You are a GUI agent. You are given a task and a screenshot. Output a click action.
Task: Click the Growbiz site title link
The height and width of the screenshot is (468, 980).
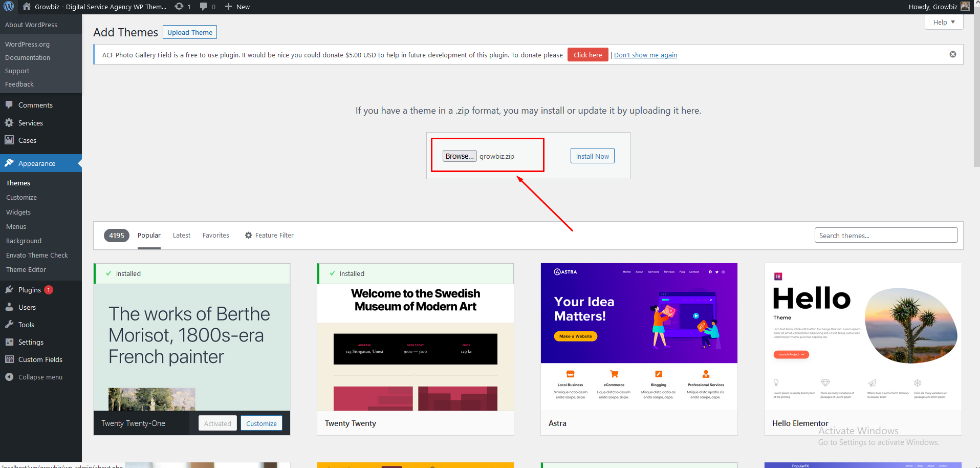(x=100, y=7)
